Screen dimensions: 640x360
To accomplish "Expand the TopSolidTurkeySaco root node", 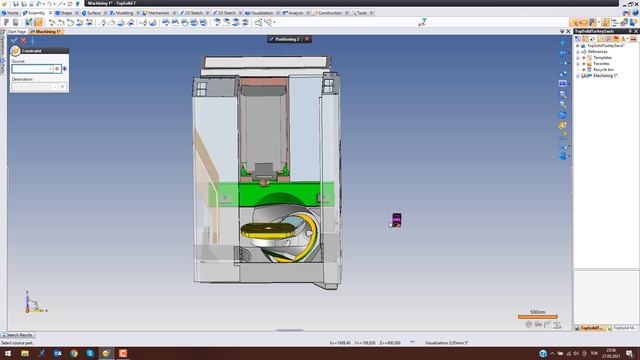I will (578, 46).
